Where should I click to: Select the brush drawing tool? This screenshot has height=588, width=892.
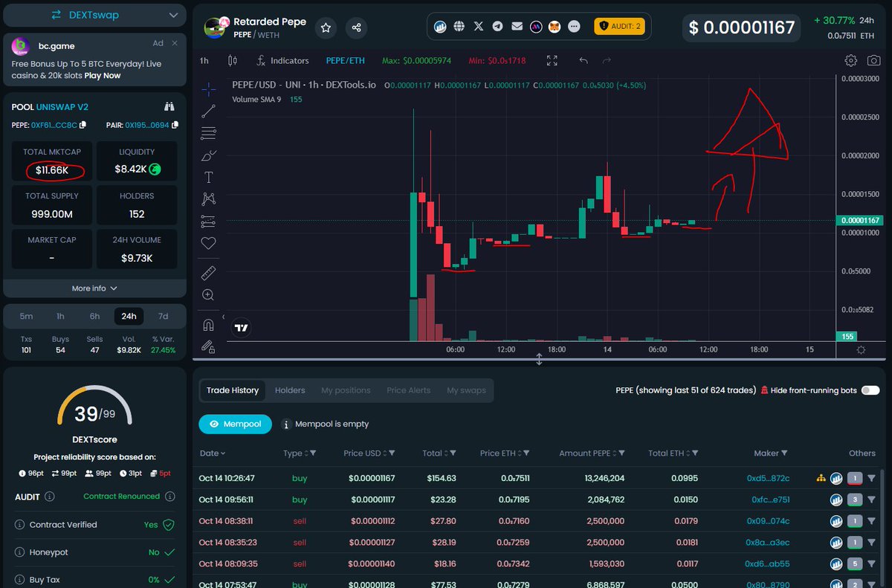[209, 155]
